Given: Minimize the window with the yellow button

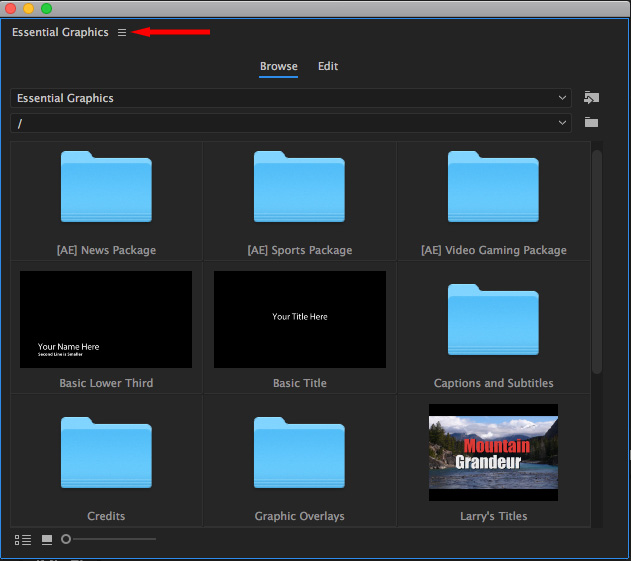Looking at the screenshot, I should (28, 8).
